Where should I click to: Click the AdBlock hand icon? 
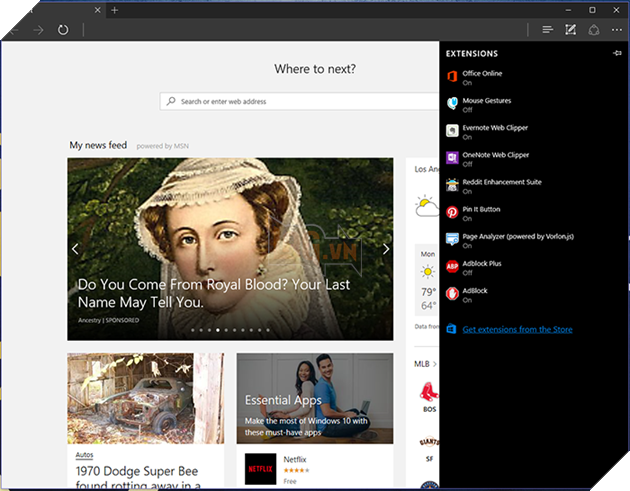coord(452,293)
